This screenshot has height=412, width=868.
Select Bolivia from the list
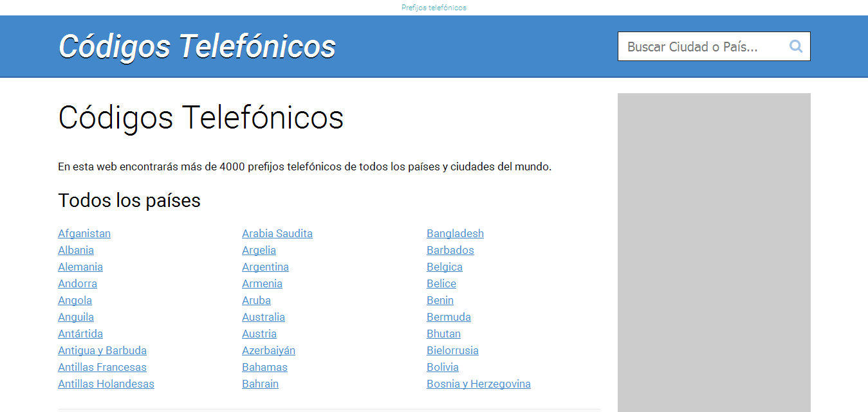(x=443, y=367)
